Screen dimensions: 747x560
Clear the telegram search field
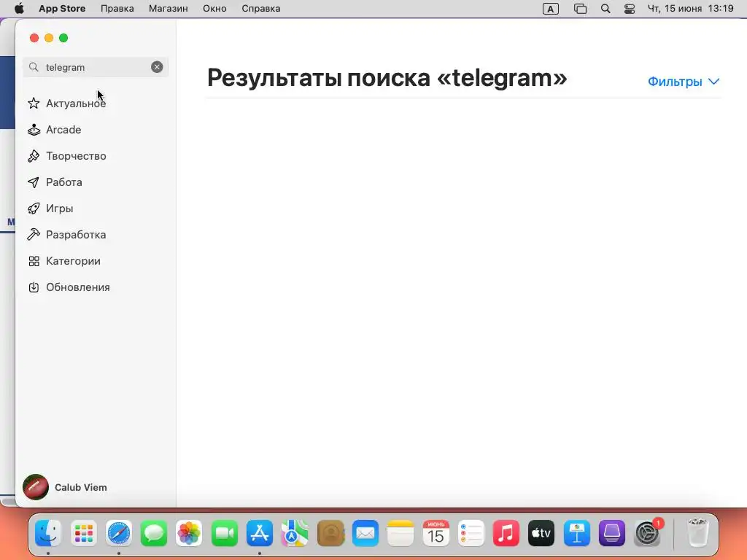coord(157,67)
